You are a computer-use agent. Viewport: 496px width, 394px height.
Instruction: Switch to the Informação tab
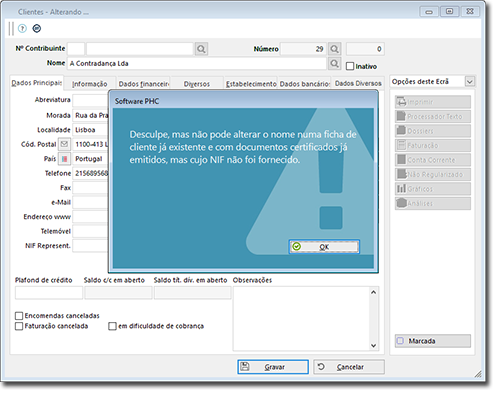[x=90, y=84]
